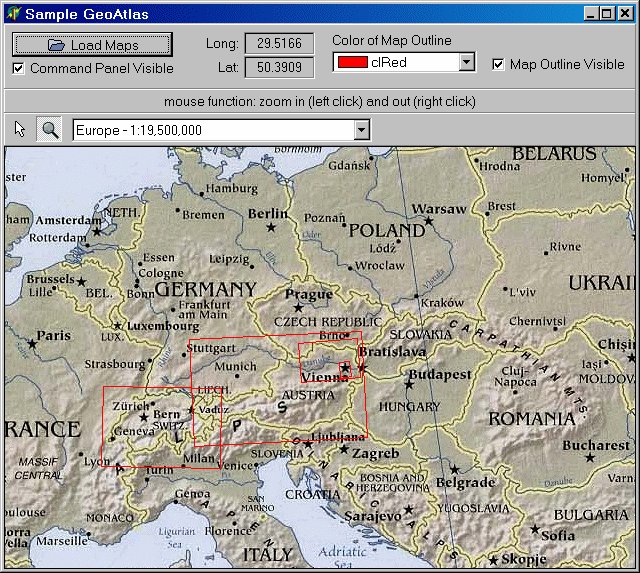Open the map scale dropdown arrow
The width and height of the screenshot is (640, 573).
(361, 130)
